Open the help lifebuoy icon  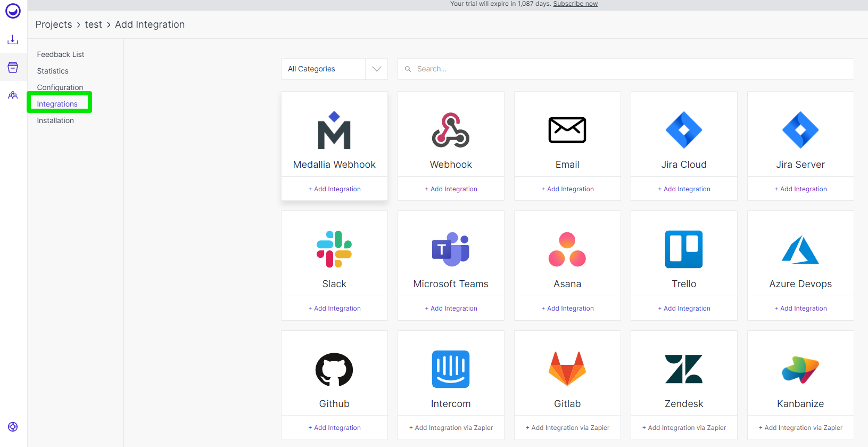click(x=13, y=427)
